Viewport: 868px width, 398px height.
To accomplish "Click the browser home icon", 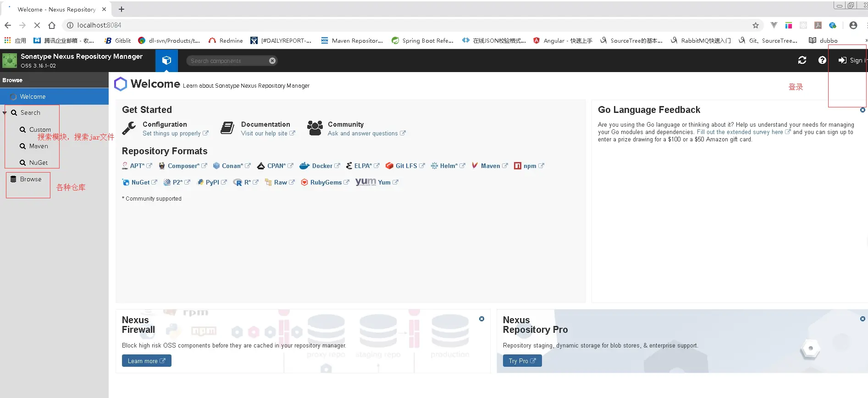I will click(x=52, y=25).
